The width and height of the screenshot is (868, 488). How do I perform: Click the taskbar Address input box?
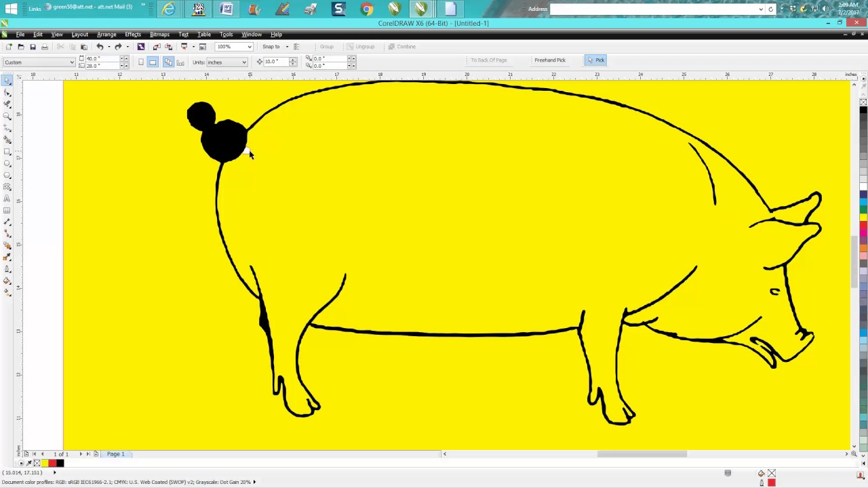tap(653, 9)
